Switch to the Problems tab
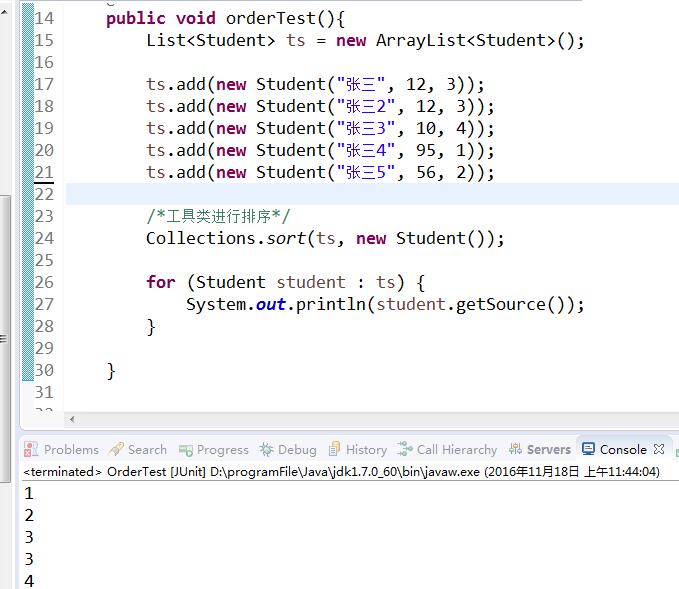The height and width of the screenshot is (589, 679). pyautogui.click(x=61, y=450)
